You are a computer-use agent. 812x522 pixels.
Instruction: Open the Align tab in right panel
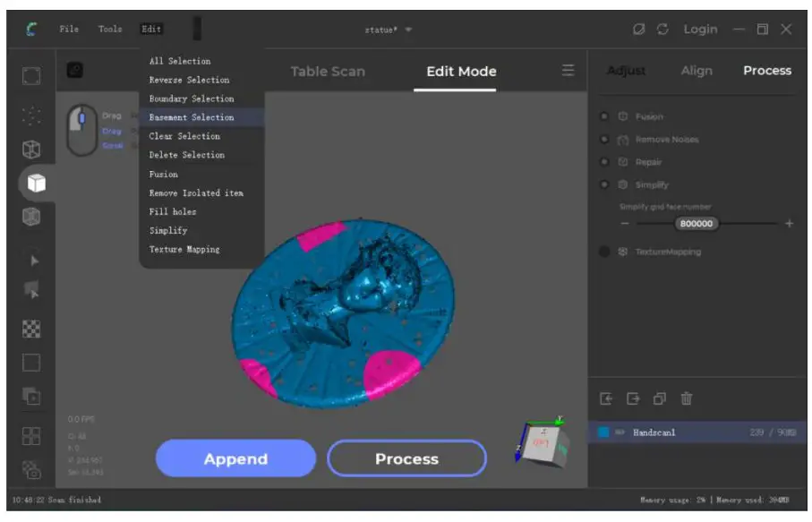click(x=697, y=71)
